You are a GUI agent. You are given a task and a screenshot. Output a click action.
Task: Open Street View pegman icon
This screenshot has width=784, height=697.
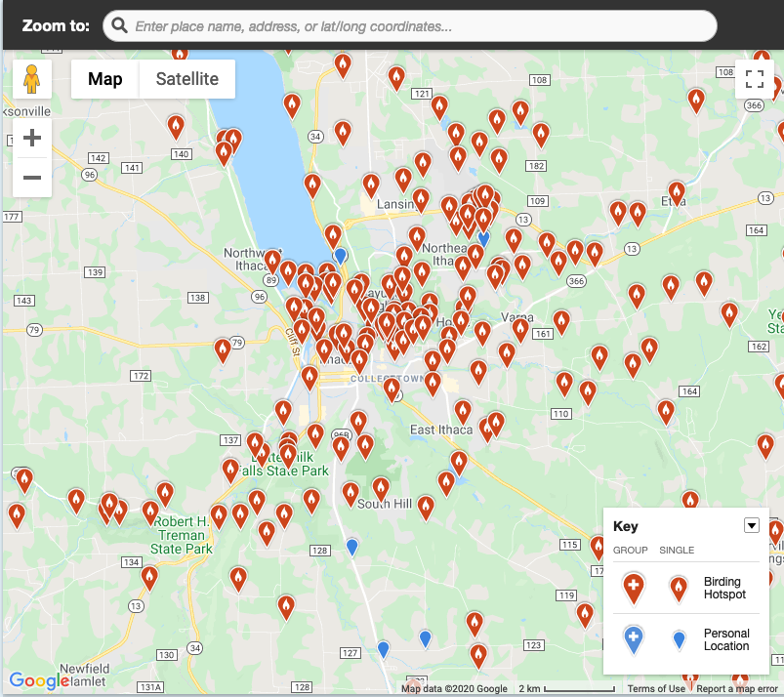coord(31,79)
